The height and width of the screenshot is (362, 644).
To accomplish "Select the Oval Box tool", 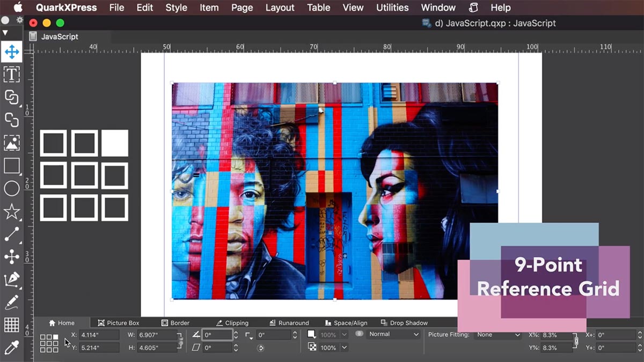I will tap(12, 188).
